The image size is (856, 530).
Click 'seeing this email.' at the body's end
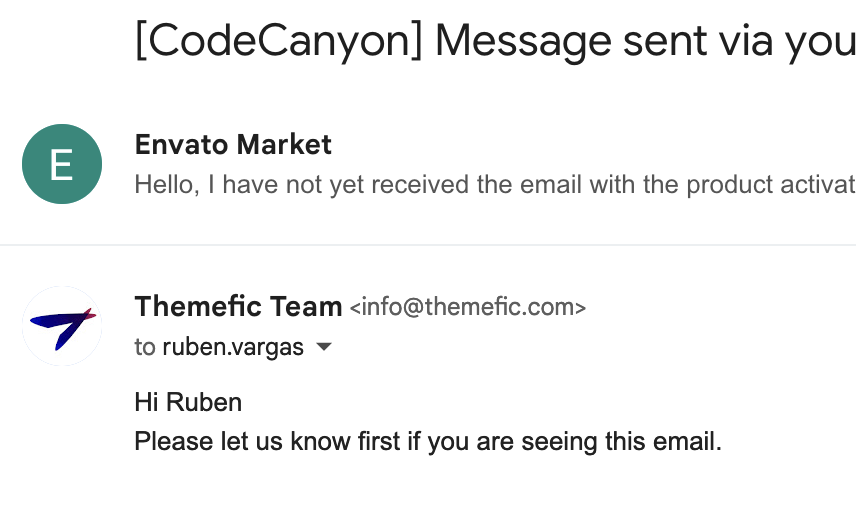point(622,441)
